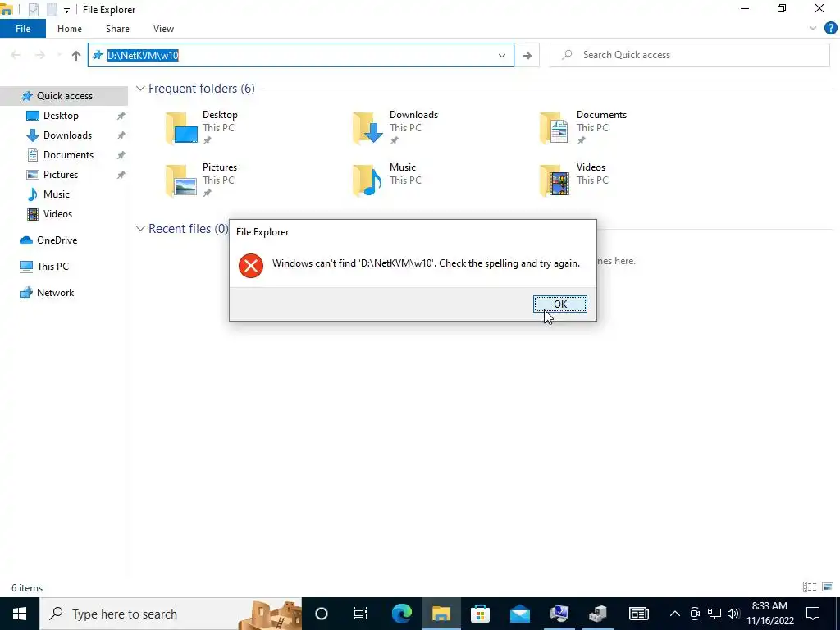Open the File ribbon tab

coord(22,29)
